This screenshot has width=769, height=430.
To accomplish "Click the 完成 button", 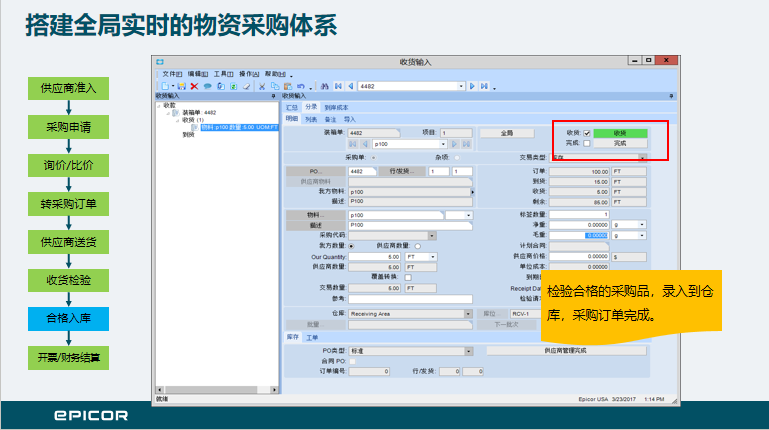I will [620, 144].
